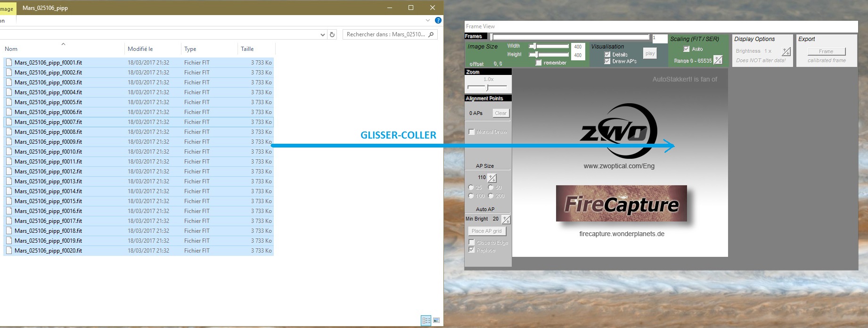Viewport: 868px width, 328px height.
Task: Toggle the Auto scaling checkbox
Action: tap(687, 49)
